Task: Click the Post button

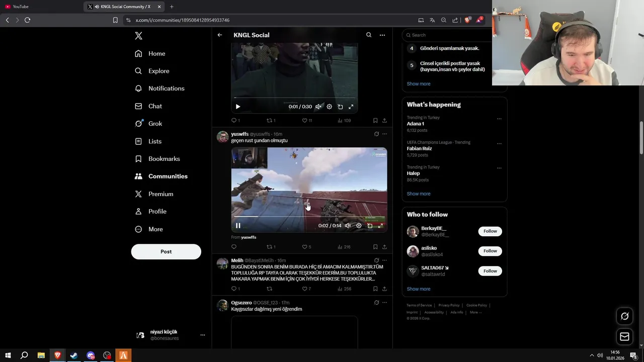Action: (x=166, y=252)
